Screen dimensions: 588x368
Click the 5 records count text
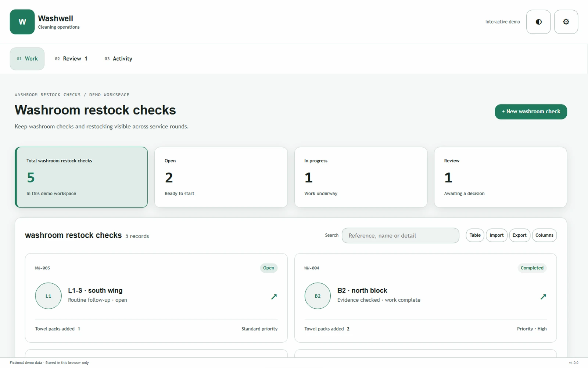point(137,236)
